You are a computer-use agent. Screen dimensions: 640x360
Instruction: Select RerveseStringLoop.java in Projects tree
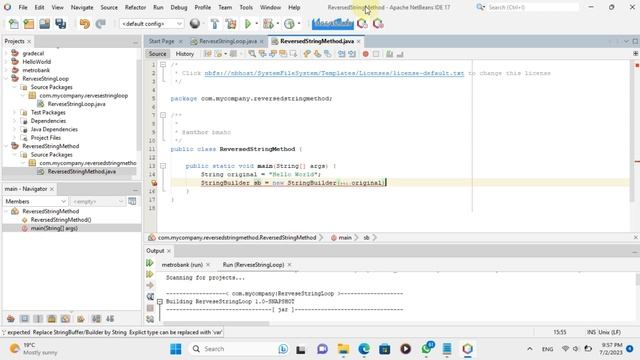point(76,104)
